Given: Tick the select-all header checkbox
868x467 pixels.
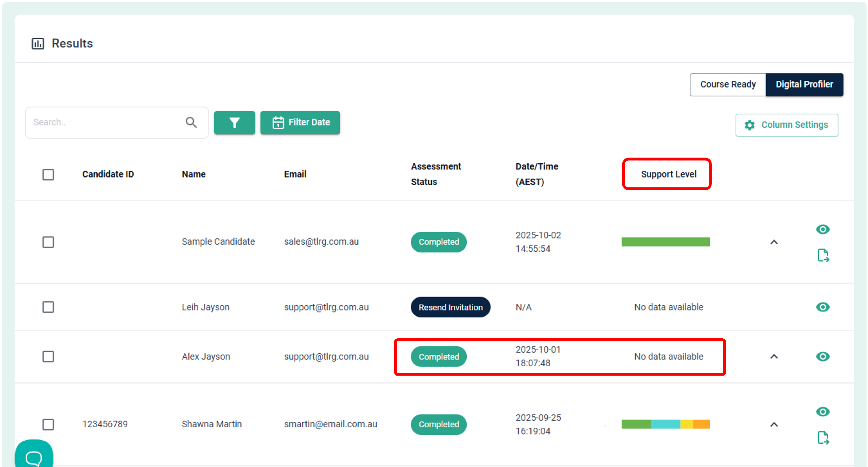Looking at the screenshot, I should coord(48,174).
